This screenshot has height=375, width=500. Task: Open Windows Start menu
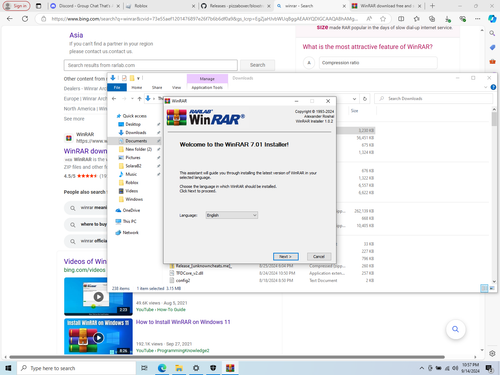pos(8,368)
